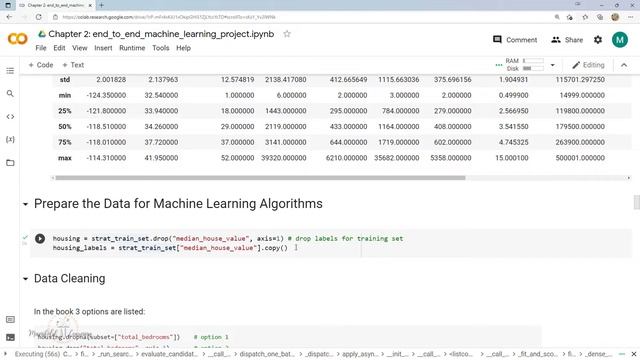Collapse the Data Cleaning section
Viewport: 640px width, 360px height.
coord(25,279)
